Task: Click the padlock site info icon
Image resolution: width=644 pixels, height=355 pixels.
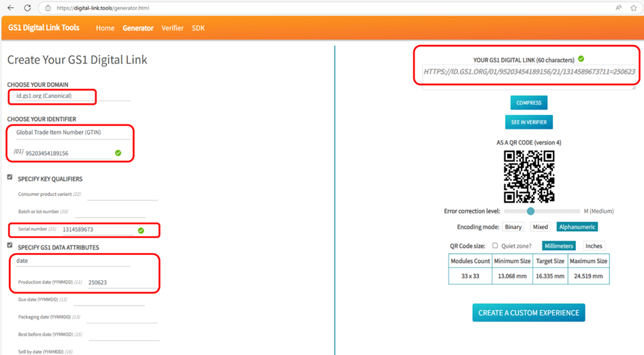Action: [48, 8]
